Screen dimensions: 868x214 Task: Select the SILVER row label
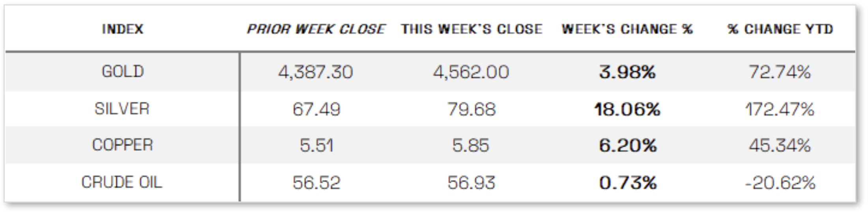(122, 109)
